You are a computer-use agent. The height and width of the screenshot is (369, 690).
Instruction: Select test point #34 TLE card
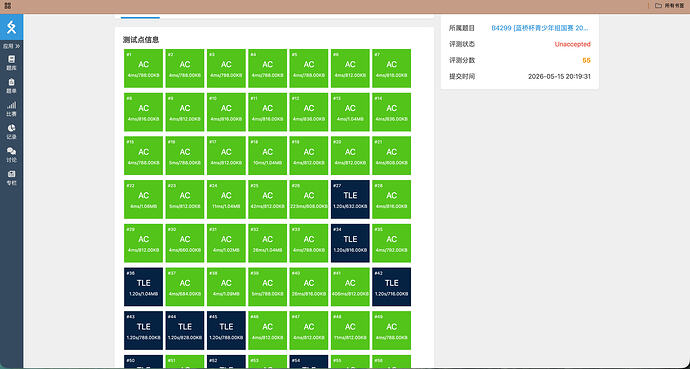coord(350,243)
